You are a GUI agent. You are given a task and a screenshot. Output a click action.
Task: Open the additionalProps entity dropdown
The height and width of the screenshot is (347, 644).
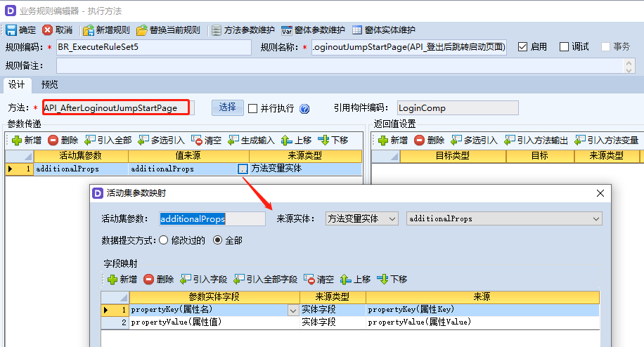click(x=597, y=219)
